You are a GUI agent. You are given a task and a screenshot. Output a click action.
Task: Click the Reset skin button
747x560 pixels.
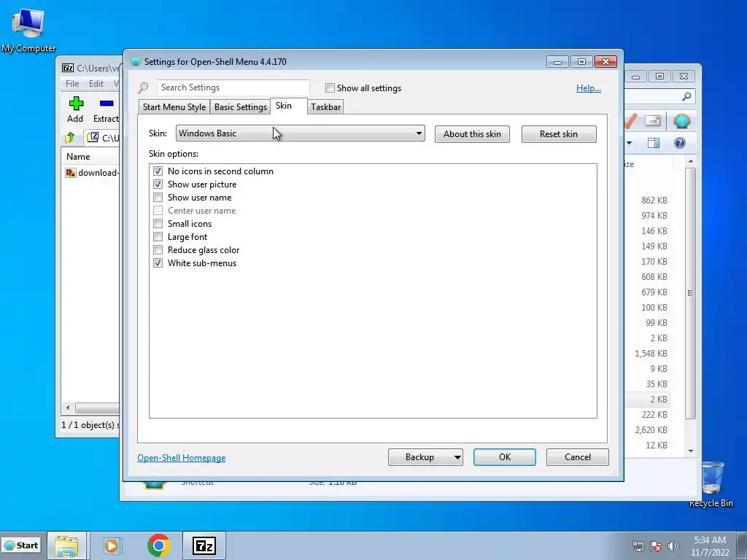[x=559, y=134]
